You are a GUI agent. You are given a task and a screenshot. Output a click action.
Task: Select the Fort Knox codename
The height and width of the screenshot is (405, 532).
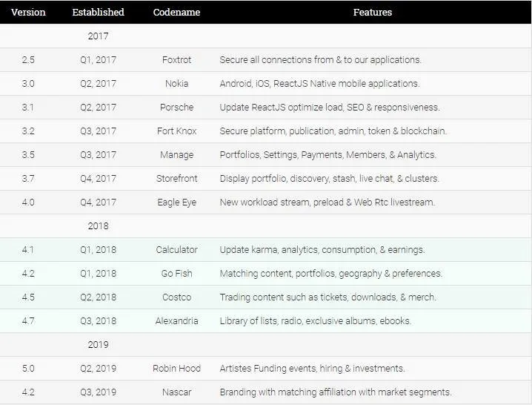(x=176, y=131)
